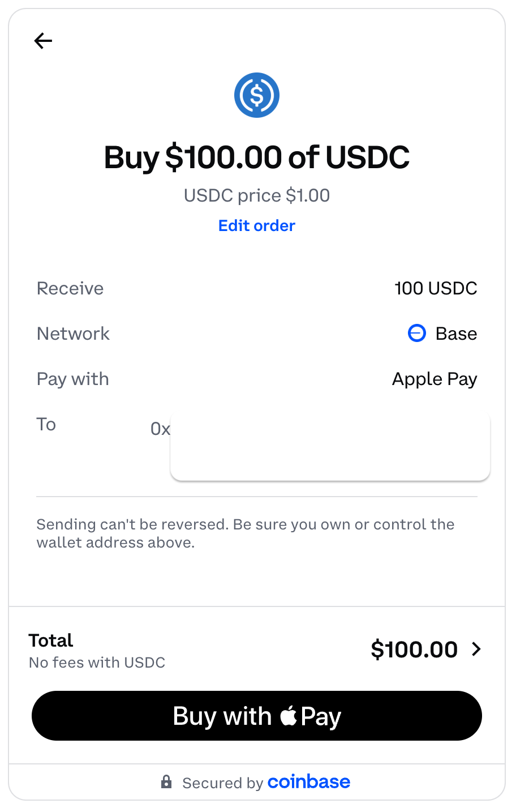
Task: Click the $100.00 total amount
Action: (x=414, y=649)
